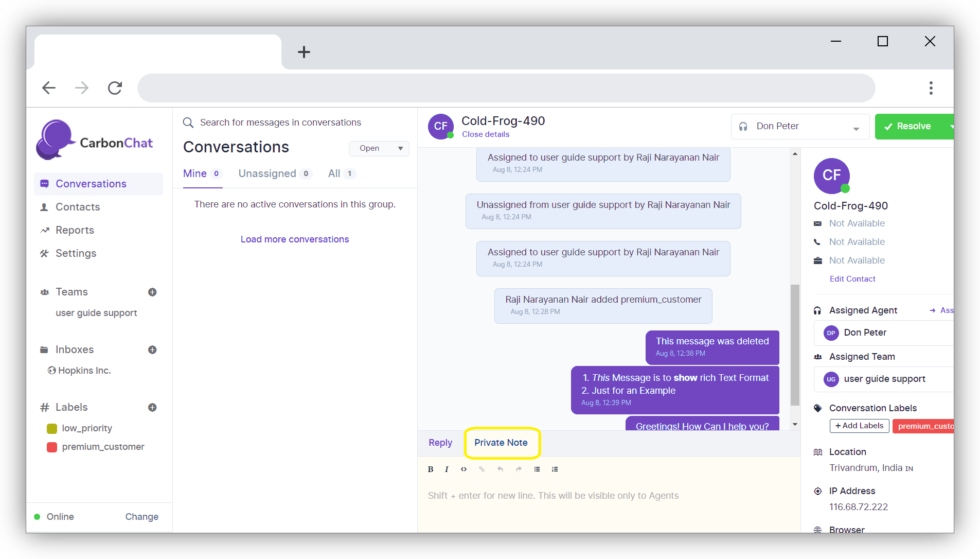
Task: Click the Load more conversations link
Action: [295, 239]
